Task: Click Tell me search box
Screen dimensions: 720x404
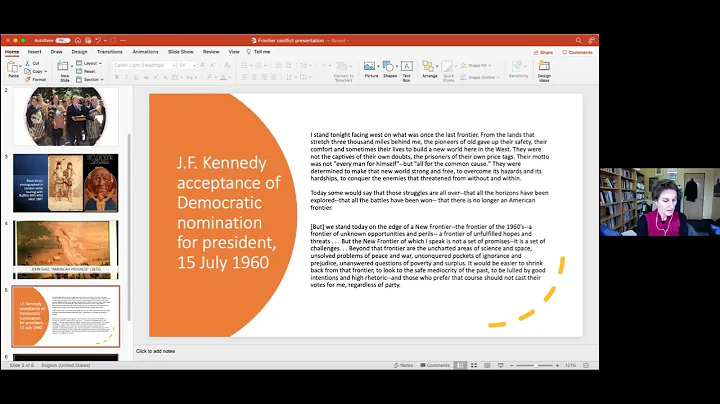Action: tap(259, 52)
